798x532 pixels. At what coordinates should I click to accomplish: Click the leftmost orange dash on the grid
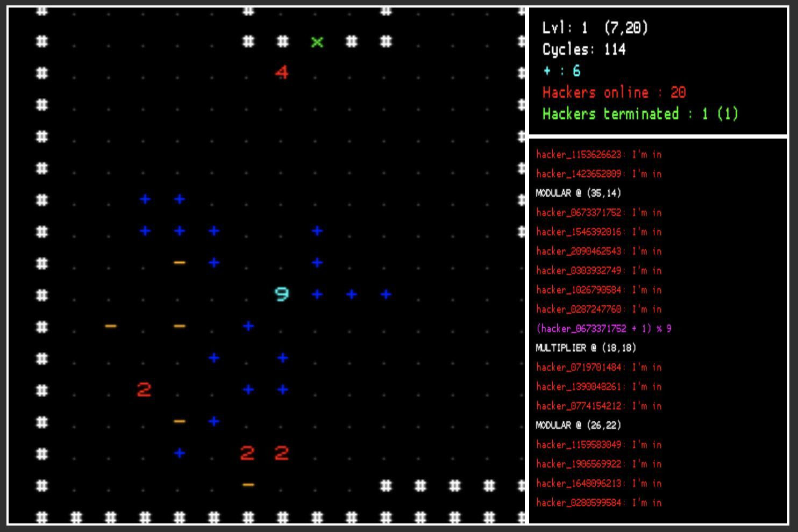tap(111, 326)
